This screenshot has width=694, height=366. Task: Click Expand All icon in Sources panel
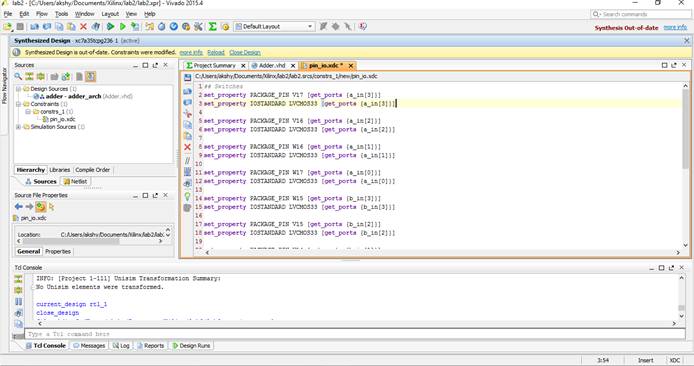(x=41, y=77)
